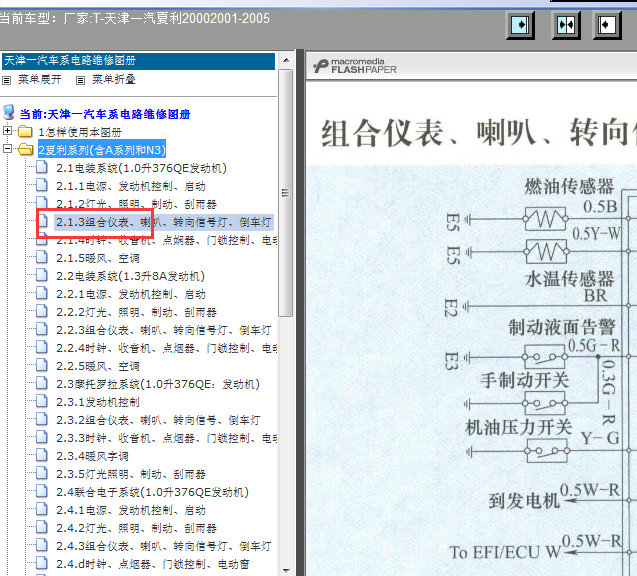Click open folder icon of 2夏利系列
The width and height of the screenshot is (637, 576).
tap(26, 149)
